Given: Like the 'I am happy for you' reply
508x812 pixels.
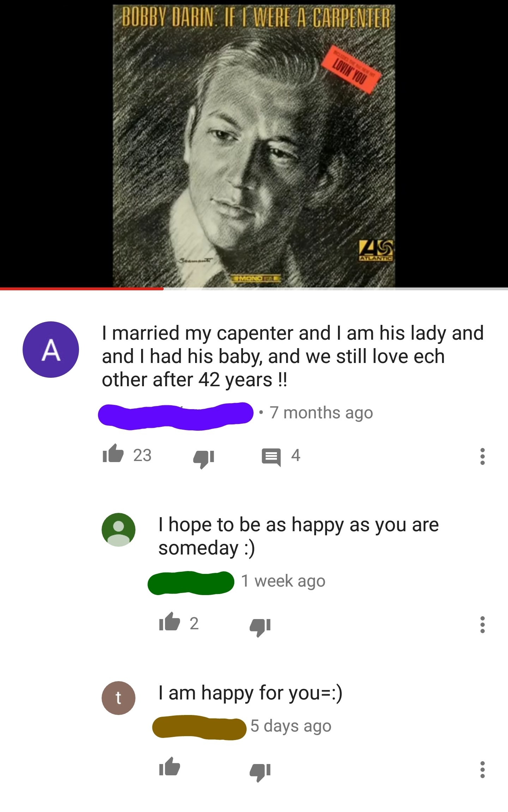Looking at the screenshot, I should (169, 767).
